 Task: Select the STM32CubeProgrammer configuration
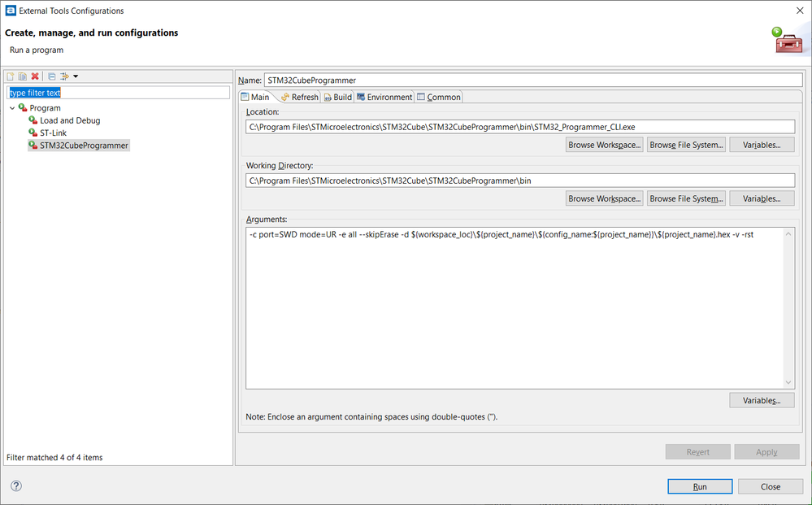click(79, 146)
